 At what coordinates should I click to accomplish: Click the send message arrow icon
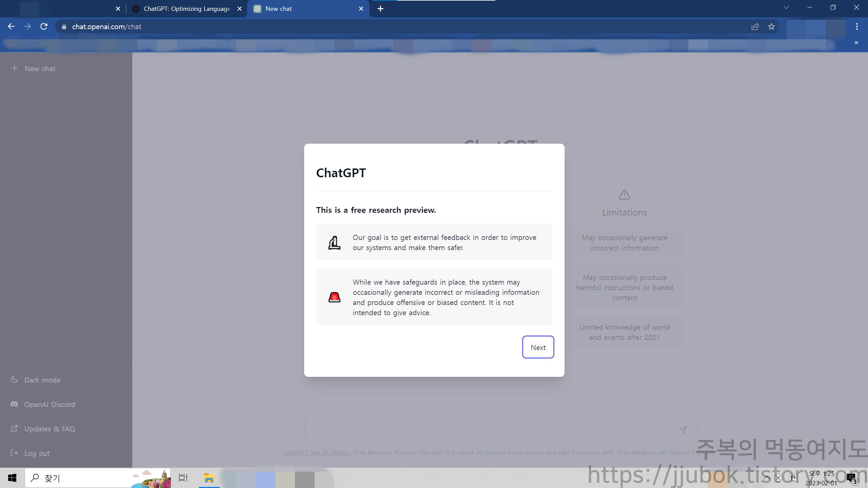click(683, 429)
